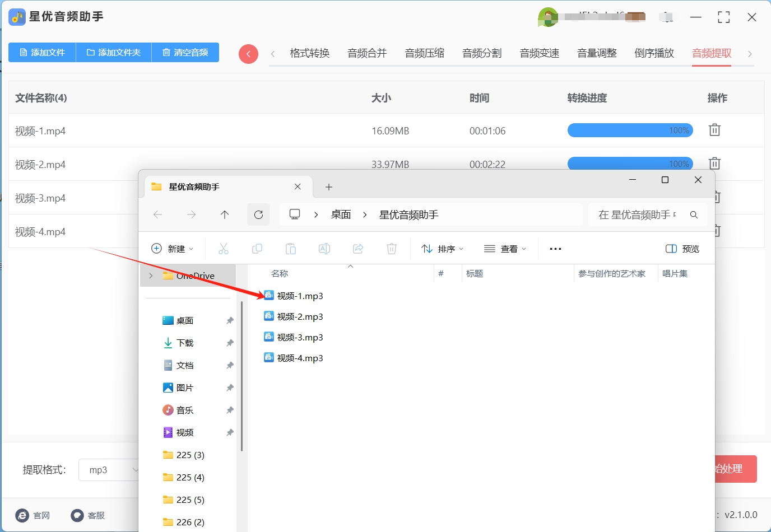Refresh the Explorer folder view
This screenshot has width=771, height=532.
point(258,214)
